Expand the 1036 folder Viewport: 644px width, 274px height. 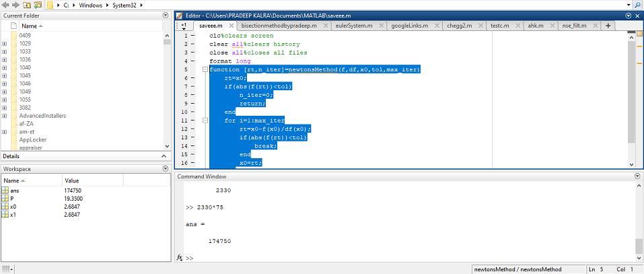(x=4, y=59)
